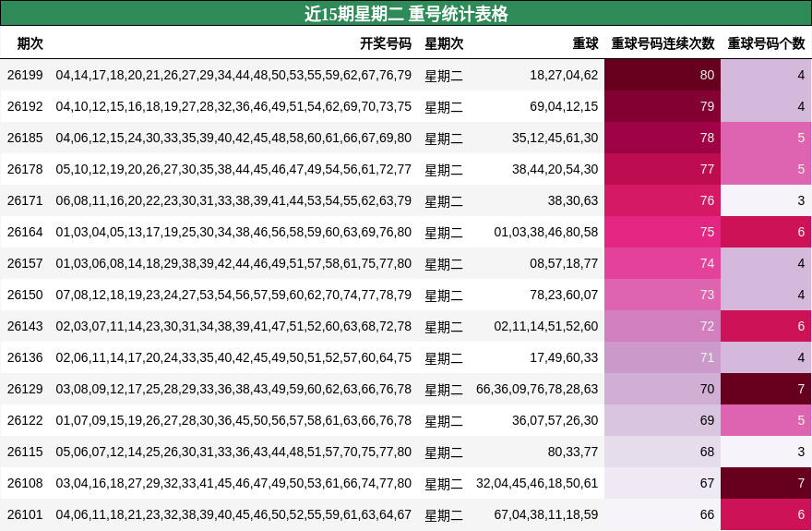Click the consecutive count cell 67
The width and height of the screenshot is (812, 531).
tap(663, 483)
